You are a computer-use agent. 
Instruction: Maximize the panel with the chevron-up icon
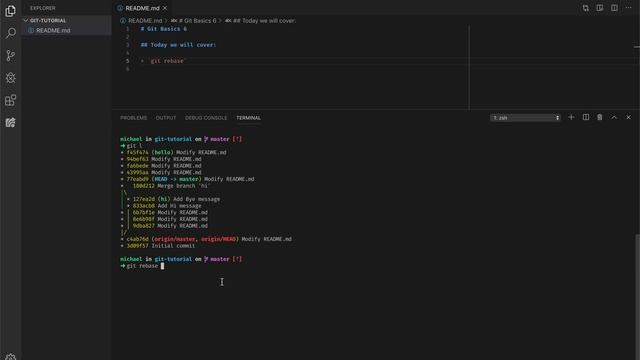click(614, 118)
